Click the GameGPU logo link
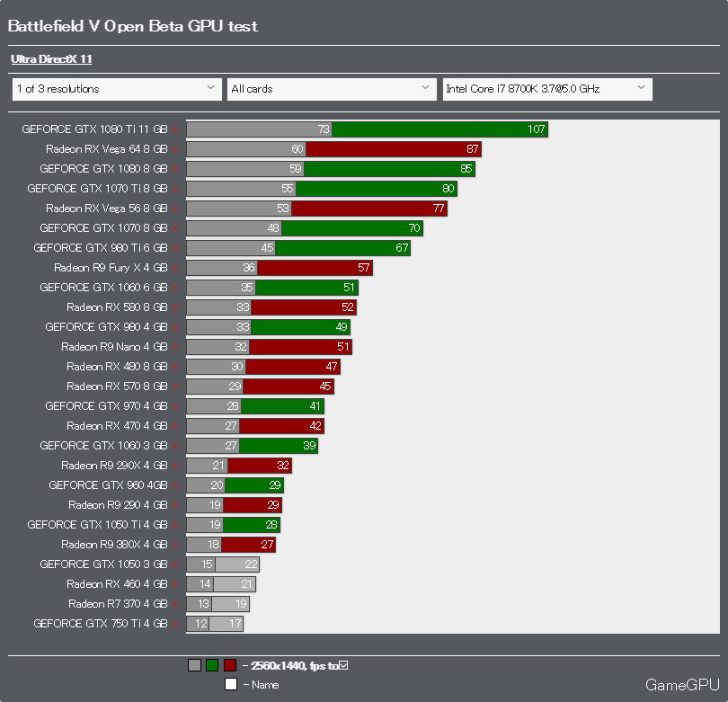The height and width of the screenshot is (702, 728). click(x=682, y=684)
